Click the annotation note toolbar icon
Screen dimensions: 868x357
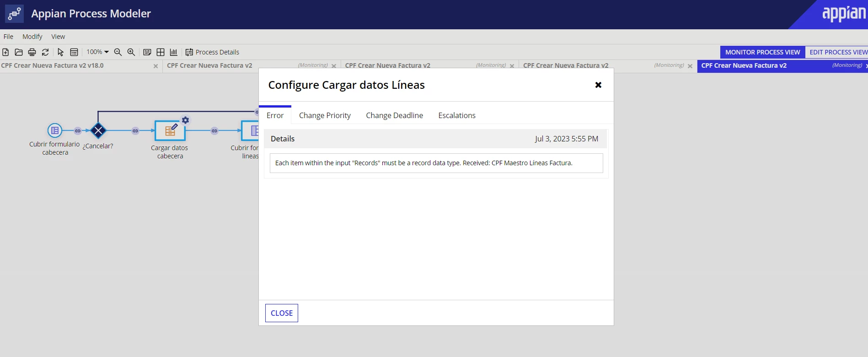coord(147,52)
